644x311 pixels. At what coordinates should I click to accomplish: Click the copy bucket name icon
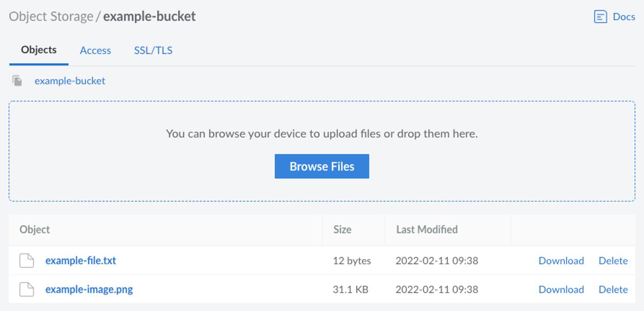click(x=17, y=81)
